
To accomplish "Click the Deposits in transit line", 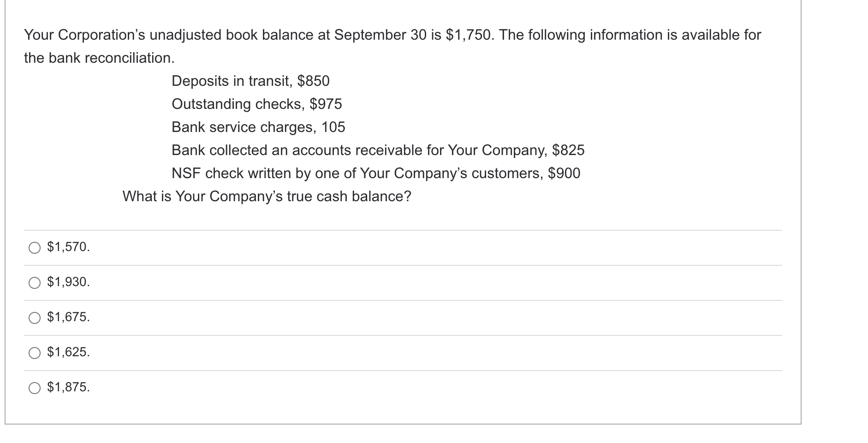I will [250, 81].
